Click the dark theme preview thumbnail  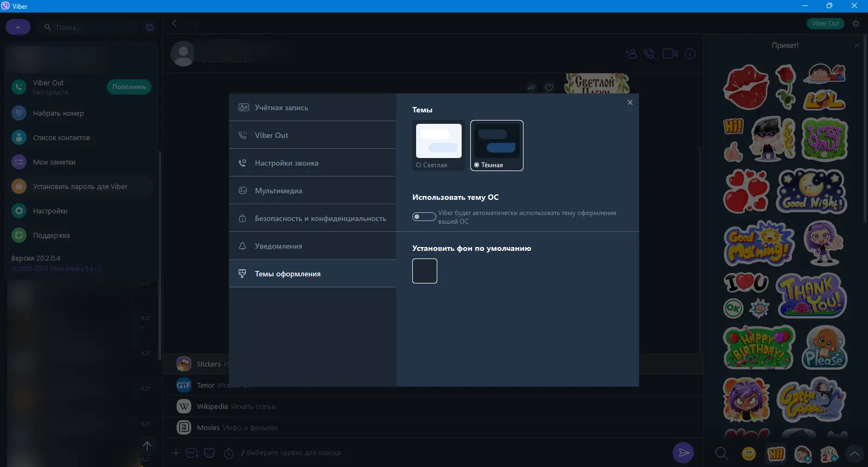pyautogui.click(x=497, y=141)
